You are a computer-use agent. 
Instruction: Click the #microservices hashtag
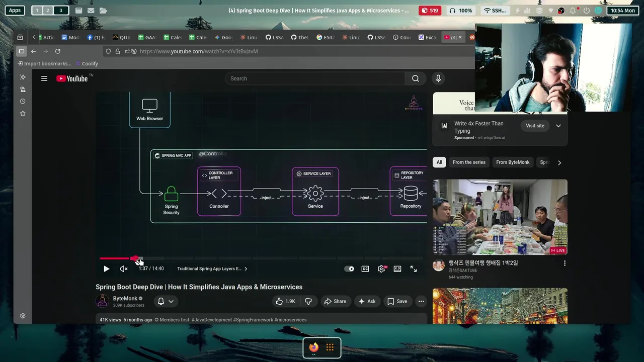point(290,320)
